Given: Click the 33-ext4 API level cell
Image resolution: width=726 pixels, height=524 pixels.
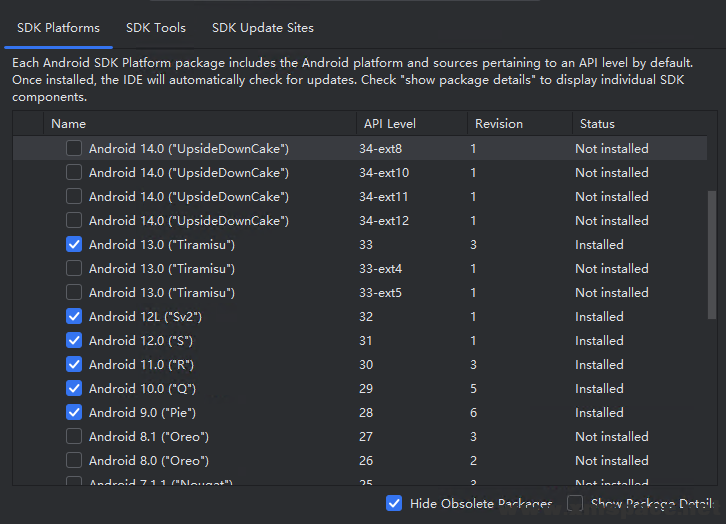Looking at the screenshot, I should point(381,268).
